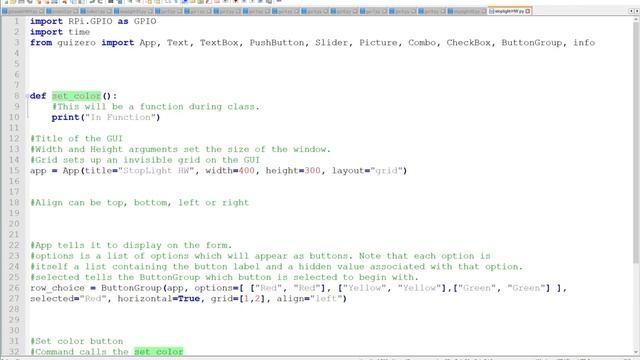Click the tab bar scroll-left arrow
640x360 pixels.
pos(631,11)
